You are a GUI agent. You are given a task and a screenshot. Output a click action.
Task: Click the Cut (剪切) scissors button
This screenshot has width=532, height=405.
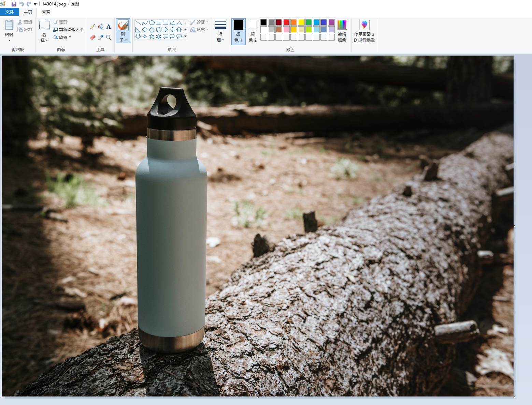point(25,22)
